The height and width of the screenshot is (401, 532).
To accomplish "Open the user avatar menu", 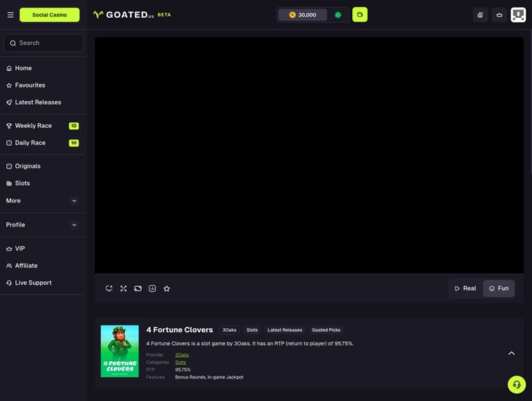I will click(x=518, y=15).
